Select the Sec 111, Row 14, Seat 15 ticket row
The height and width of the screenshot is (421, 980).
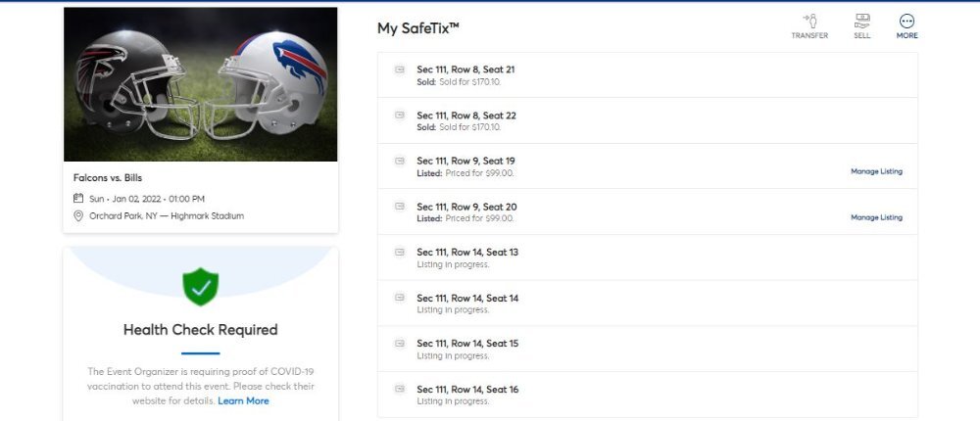[x=648, y=350]
